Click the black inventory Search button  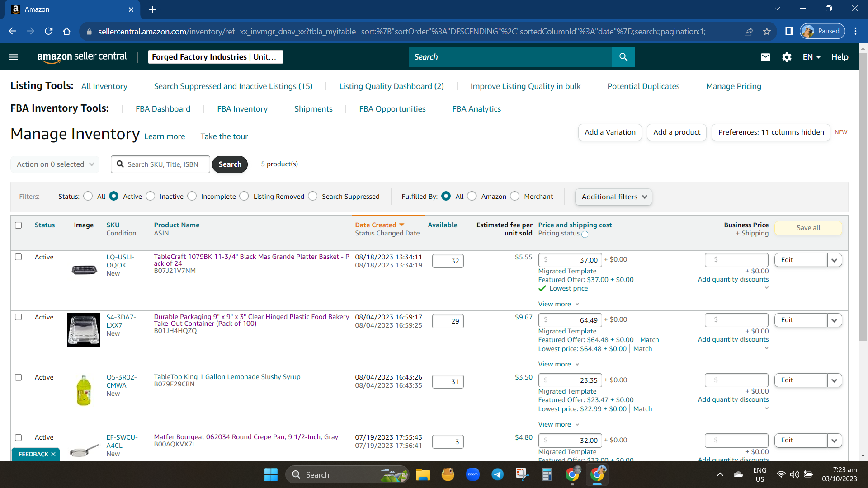click(230, 164)
